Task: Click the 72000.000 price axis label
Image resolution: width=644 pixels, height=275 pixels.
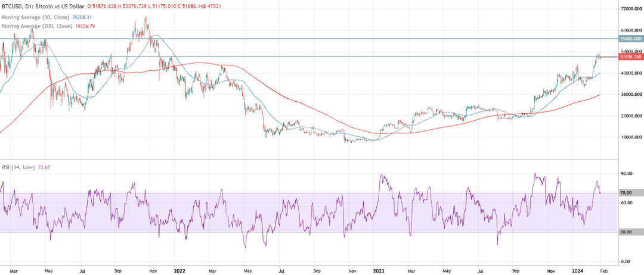Action: coord(631,8)
